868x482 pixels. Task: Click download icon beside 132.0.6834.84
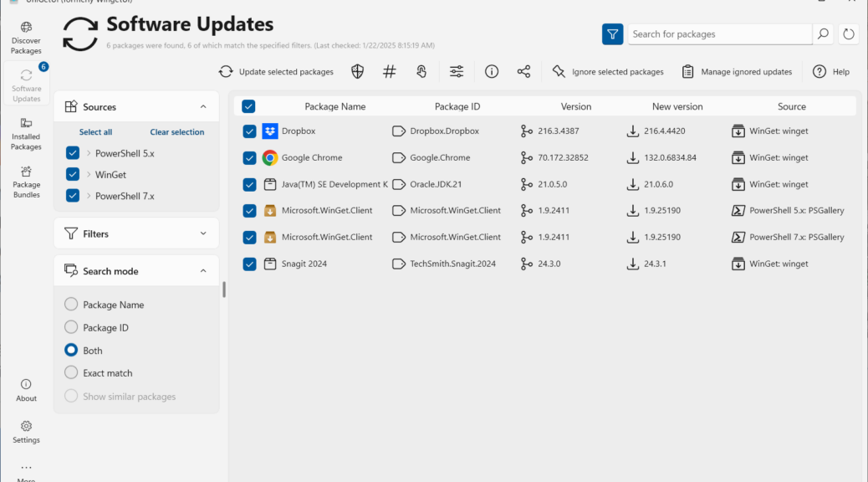pos(633,158)
